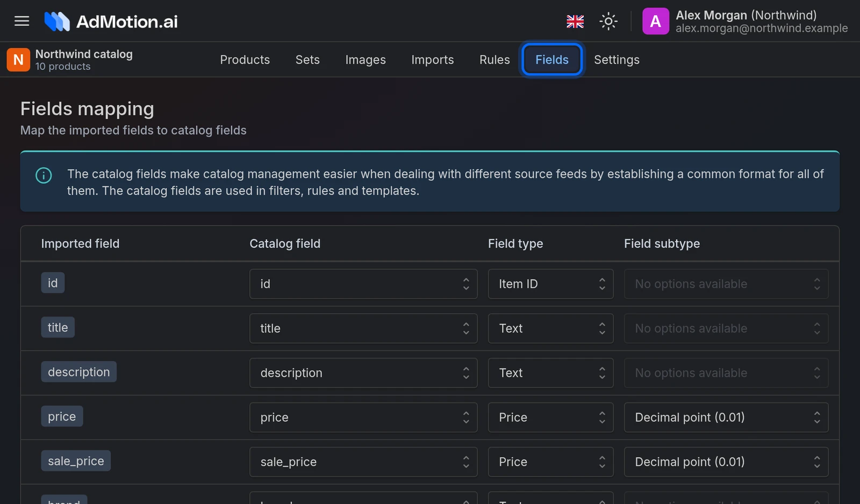
Task: Click the info icon in the banner
Action: click(44, 175)
